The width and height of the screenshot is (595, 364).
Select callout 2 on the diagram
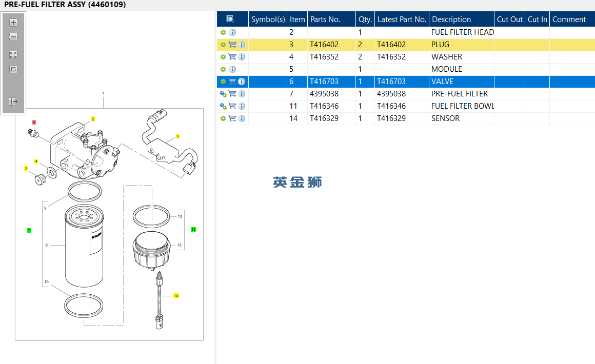click(93, 119)
